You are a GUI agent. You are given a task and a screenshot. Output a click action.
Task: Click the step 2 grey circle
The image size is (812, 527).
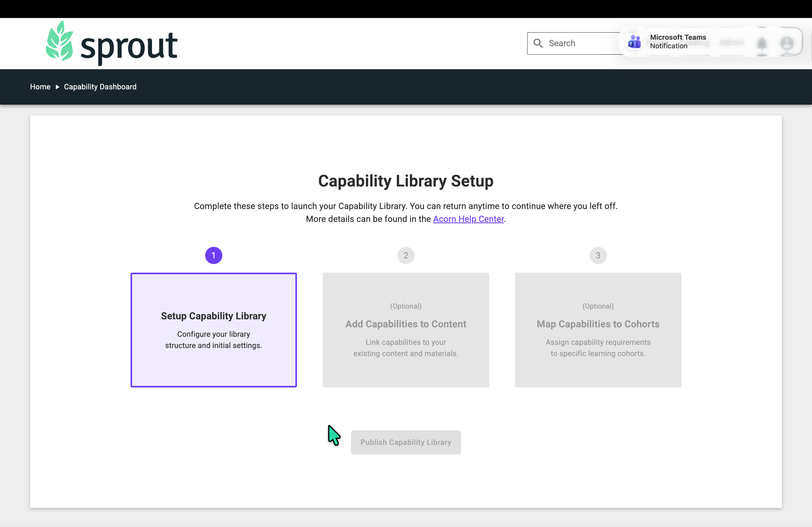tap(406, 255)
